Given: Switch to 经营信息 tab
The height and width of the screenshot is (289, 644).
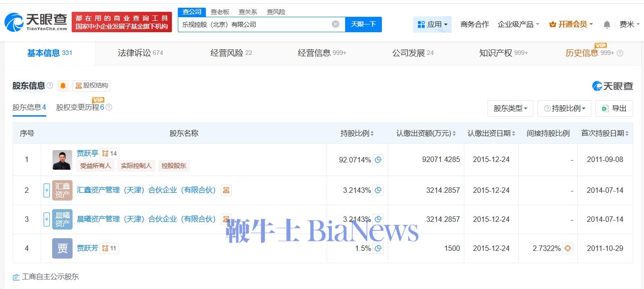Looking at the screenshot, I should pos(322,53).
